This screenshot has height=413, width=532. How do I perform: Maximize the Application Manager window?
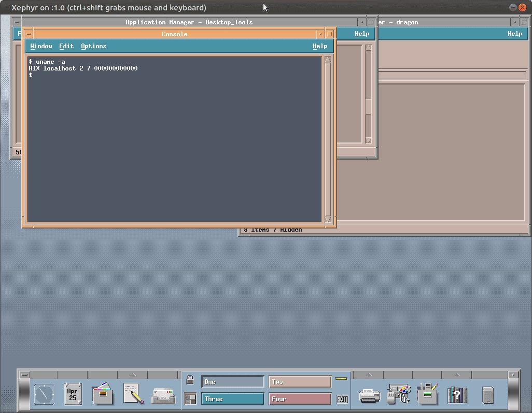point(371,22)
